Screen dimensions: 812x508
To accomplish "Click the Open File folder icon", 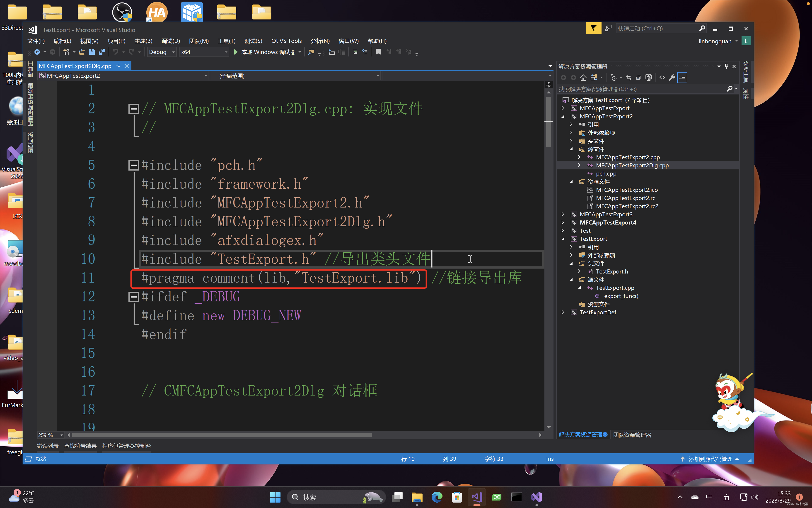I will 82,52.
